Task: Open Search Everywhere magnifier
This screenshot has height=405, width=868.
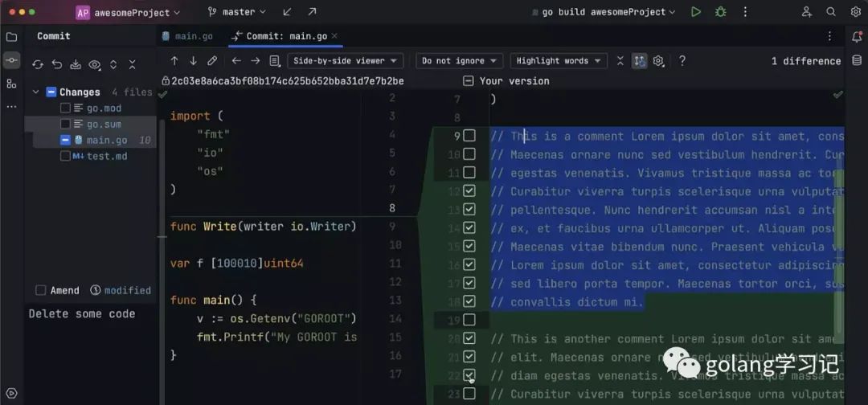Action: 831,11
